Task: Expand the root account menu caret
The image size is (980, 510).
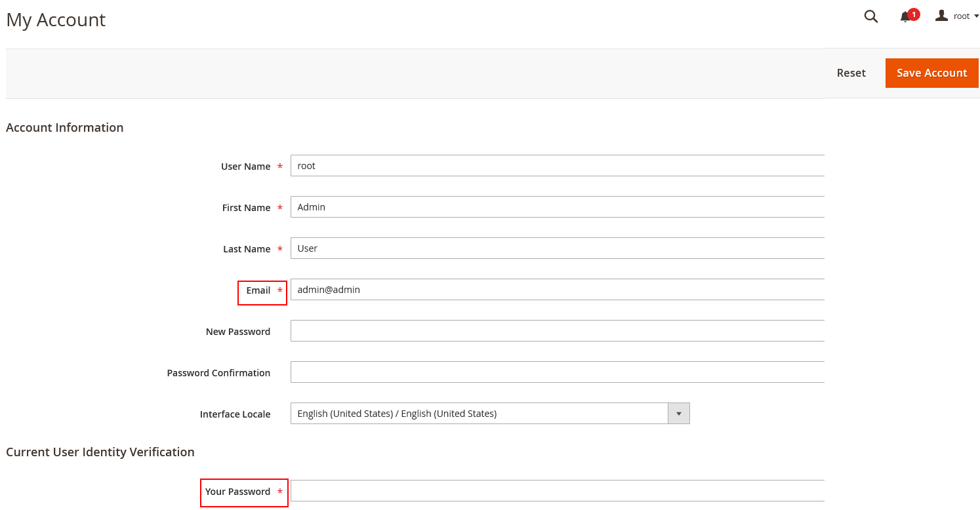Action: [x=976, y=16]
